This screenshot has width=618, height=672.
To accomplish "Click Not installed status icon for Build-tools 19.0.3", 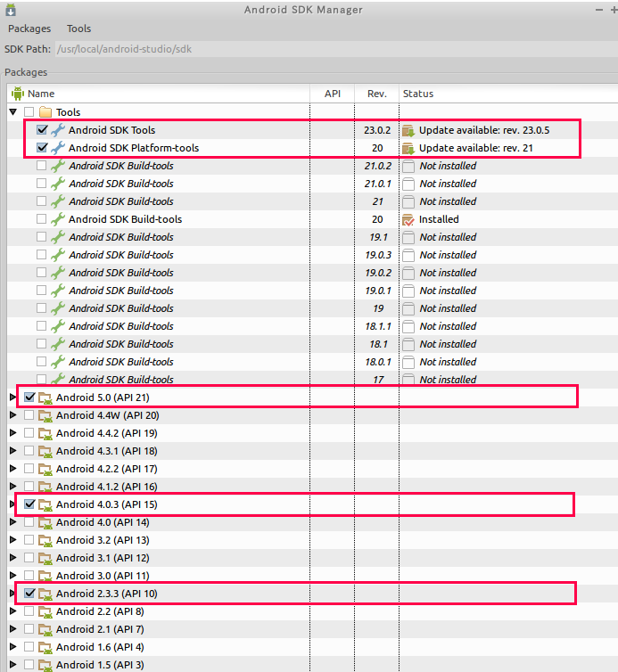I will pos(408,255).
